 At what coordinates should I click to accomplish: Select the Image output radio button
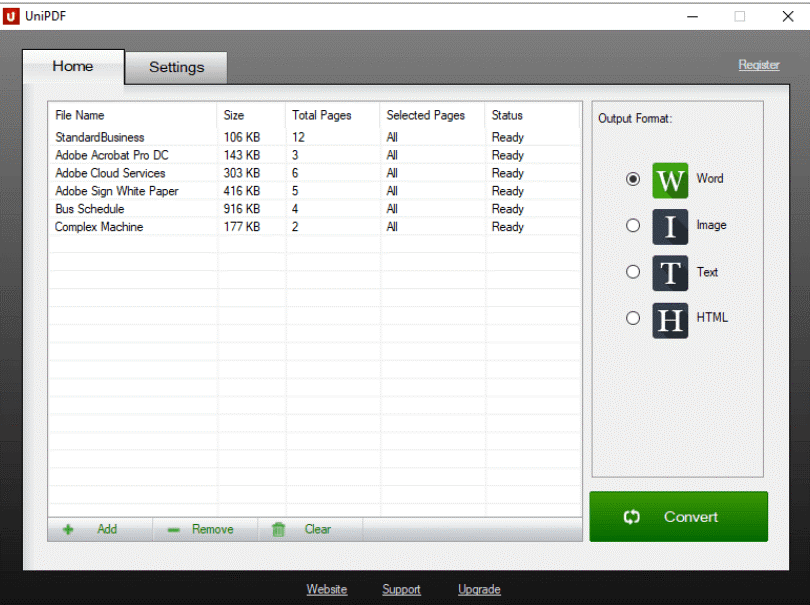633,226
